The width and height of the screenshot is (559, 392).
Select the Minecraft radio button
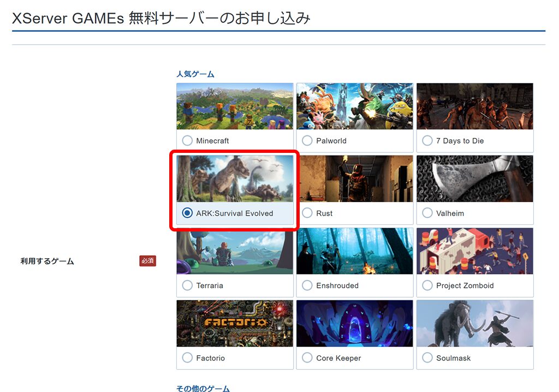coord(187,141)
